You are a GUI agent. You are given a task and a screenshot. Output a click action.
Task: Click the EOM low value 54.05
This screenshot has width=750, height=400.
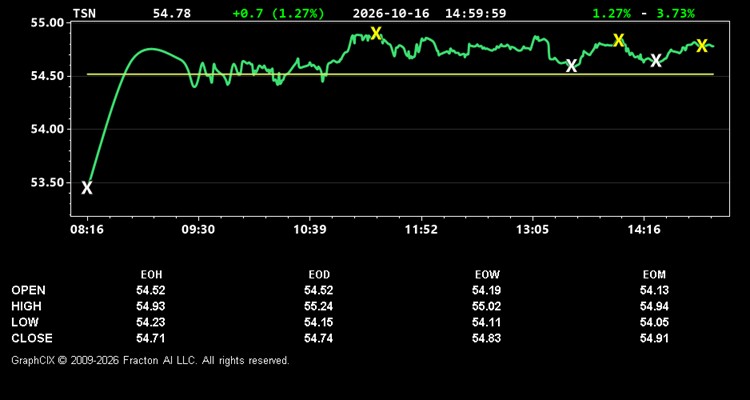(654, 322)
